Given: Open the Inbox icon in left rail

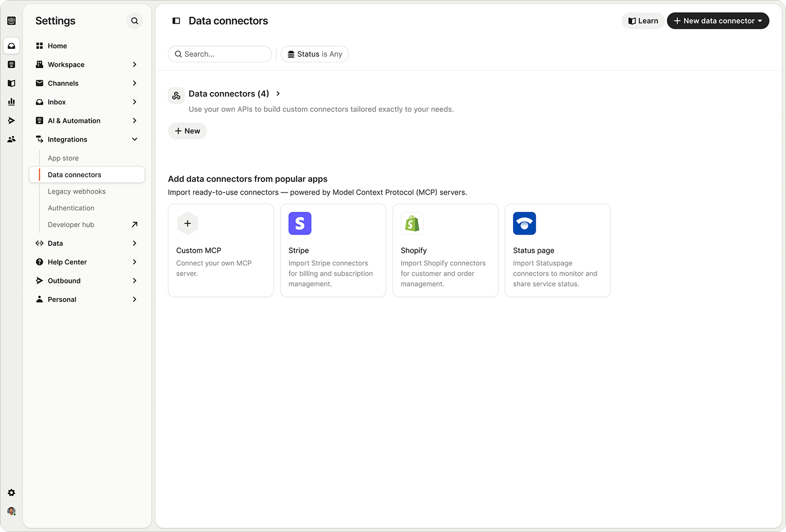Looking at the screenshot, I should (11, 46).
